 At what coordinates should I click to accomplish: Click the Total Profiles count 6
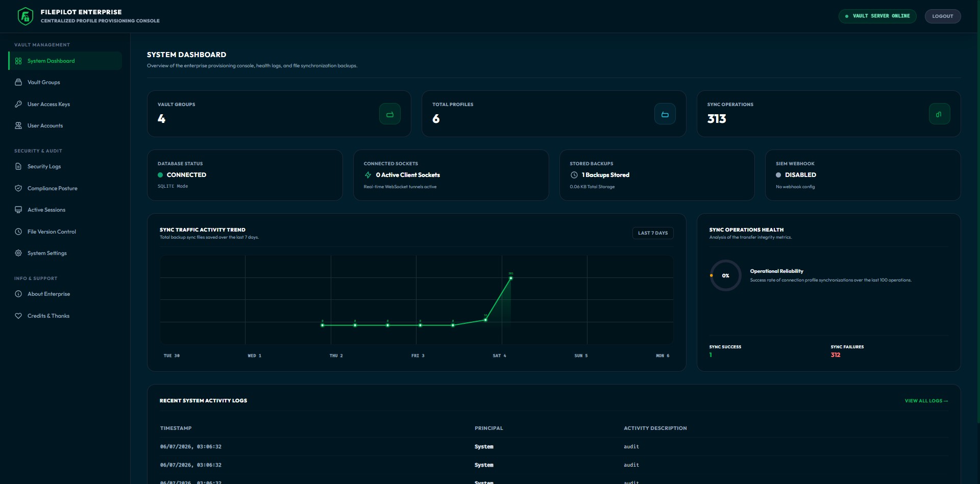[436, 119]
